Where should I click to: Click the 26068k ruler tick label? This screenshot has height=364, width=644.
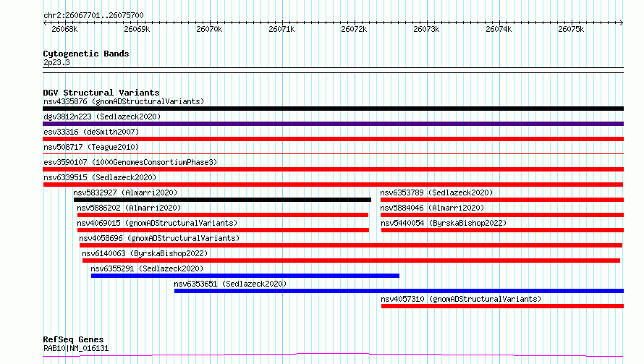click(64, 29)
